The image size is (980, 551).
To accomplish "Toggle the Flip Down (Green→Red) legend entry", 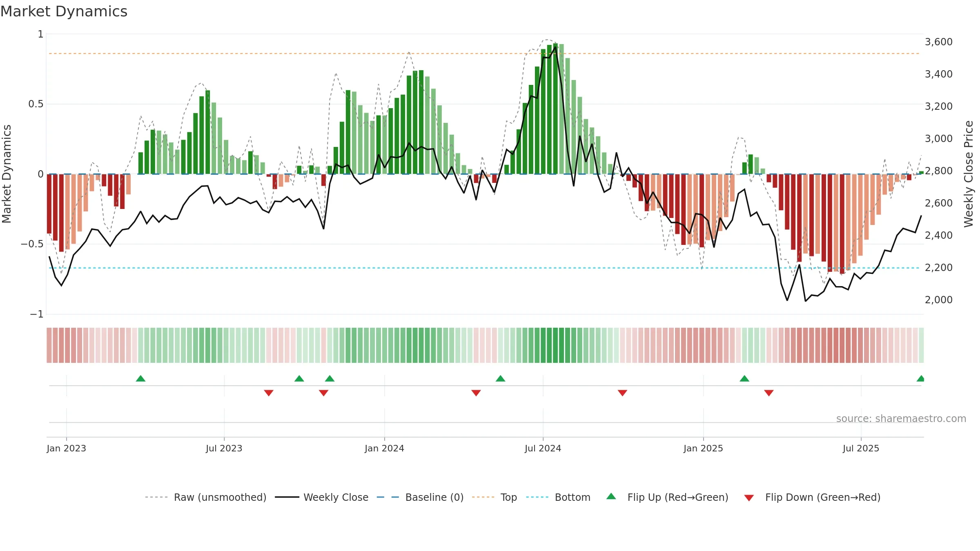I will [812, 497].
